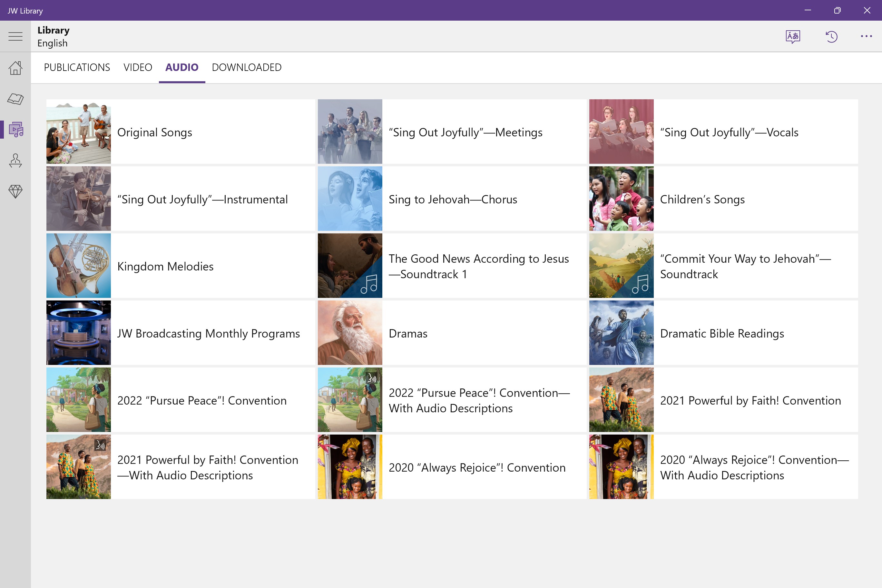882x588 pixels.
Task: Switch to the VIDEO tab
Action: (138, 67)
